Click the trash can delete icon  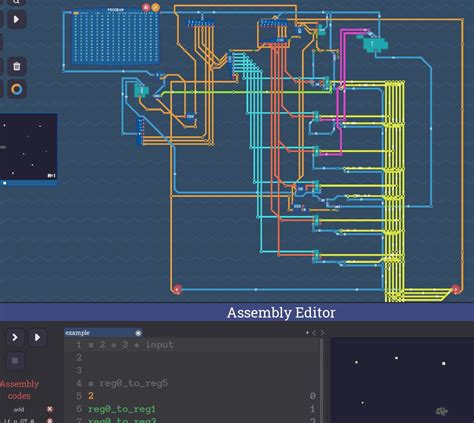[16, 66]
